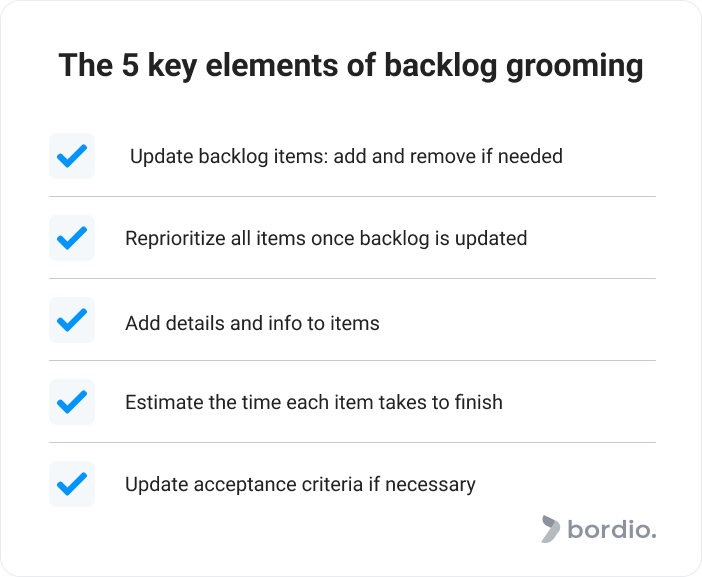
Task: Select 'Add details and info to items' text
Action: tap(252, 323)
